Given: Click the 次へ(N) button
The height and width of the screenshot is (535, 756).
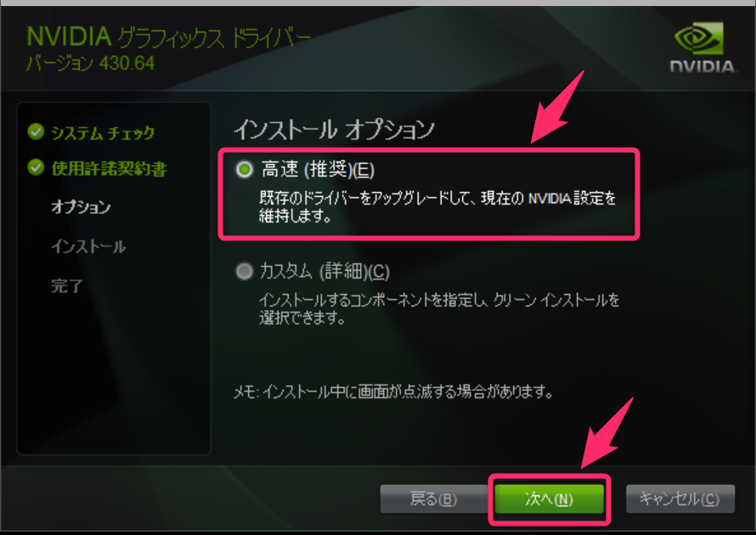Looking at the screenshot, I should (x=549, y=498).
